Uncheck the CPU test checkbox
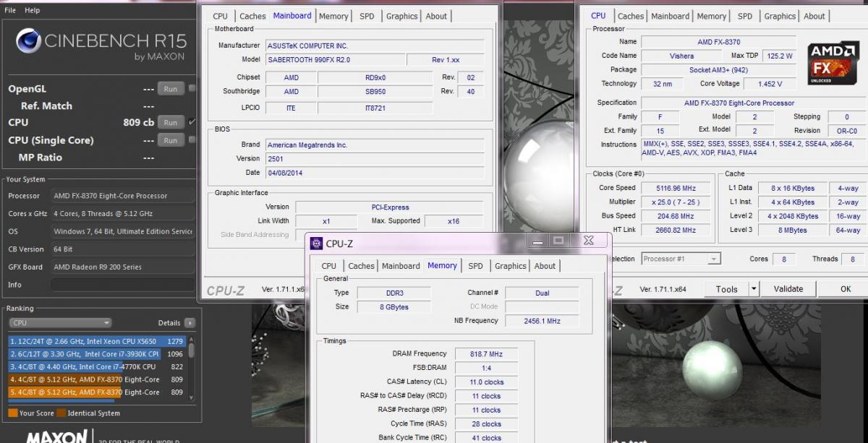Screen dimensions: 868x443 (192, 122)
